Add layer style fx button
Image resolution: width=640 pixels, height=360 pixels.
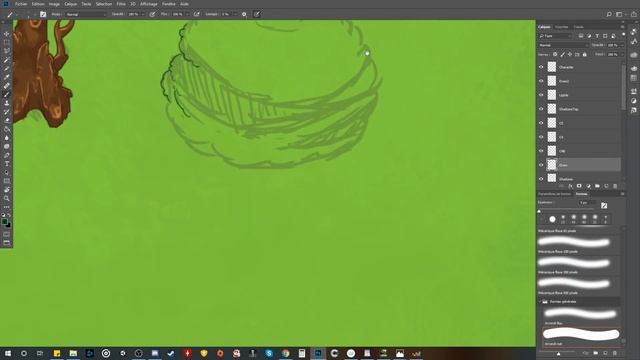click(x=570, y=186)
